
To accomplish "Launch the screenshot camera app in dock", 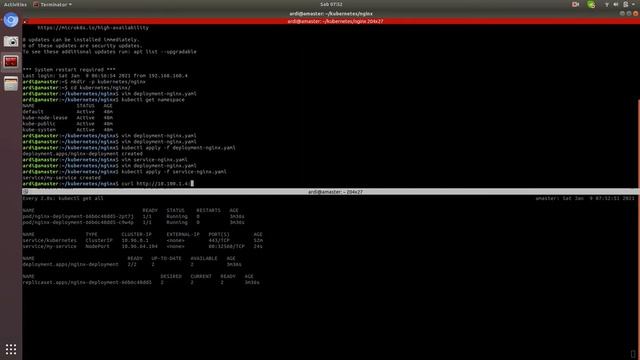I will click(x=11, y=41).
